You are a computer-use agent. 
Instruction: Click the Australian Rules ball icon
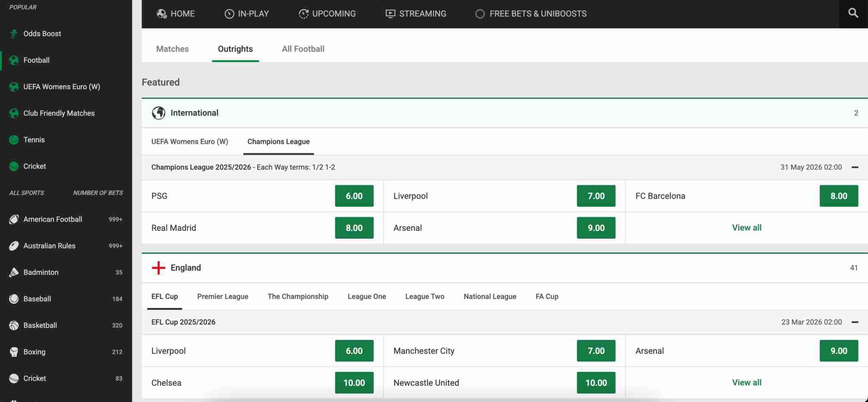(14, 246)
